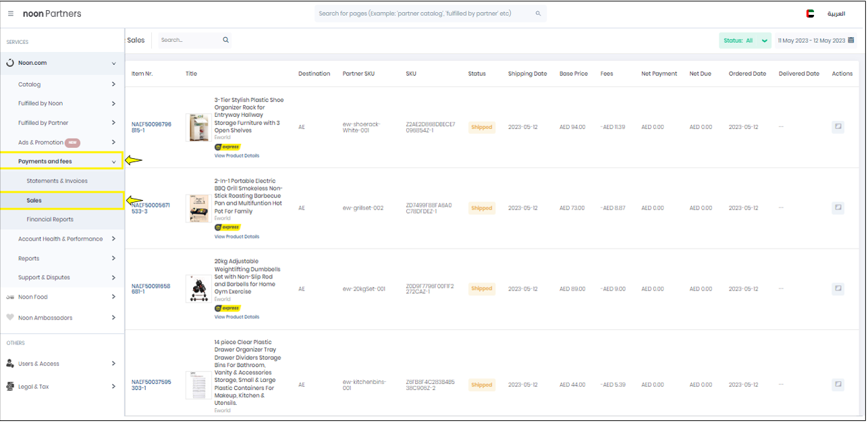Switch language to Arabic

click(x=836, y=14)
